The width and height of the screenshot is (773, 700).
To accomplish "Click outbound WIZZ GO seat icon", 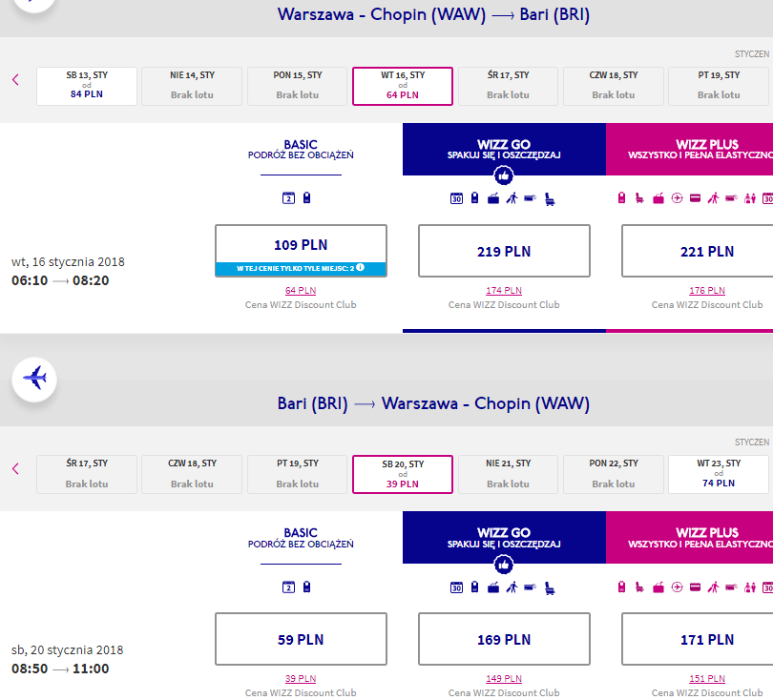I will coord(550,199).
